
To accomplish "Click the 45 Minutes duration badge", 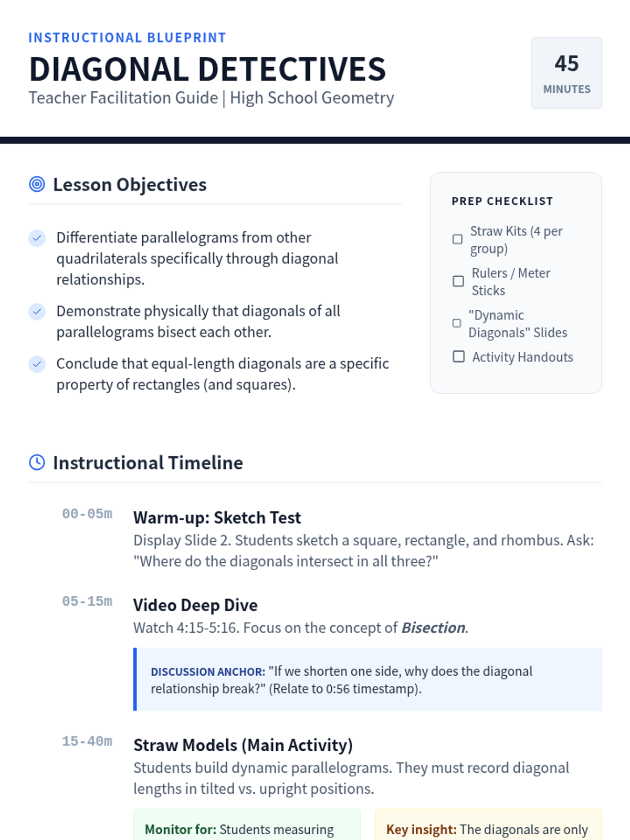I will point(566,73).
